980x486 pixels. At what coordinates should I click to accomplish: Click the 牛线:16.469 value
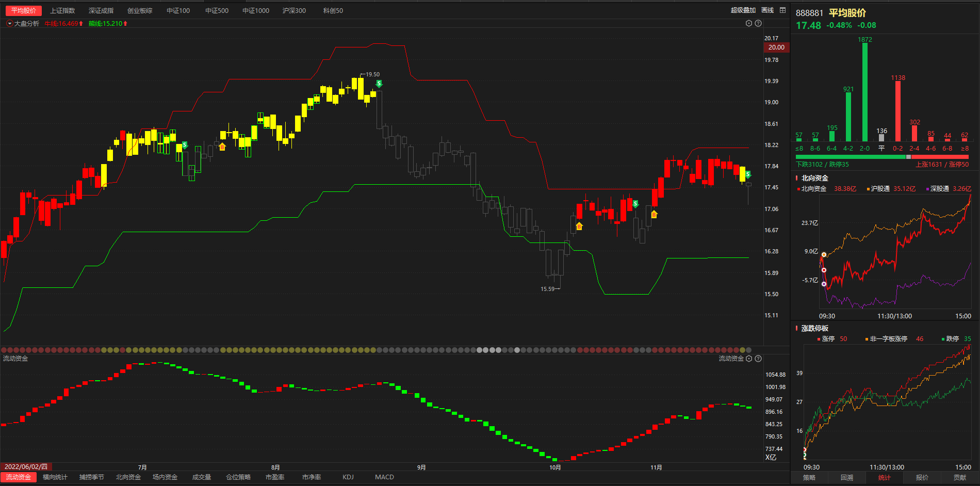click(61, 24)
